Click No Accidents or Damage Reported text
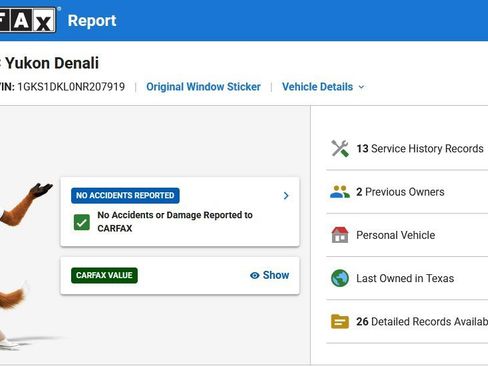The width and height of the screenshot is (488, 366). (x=175, y=222)
